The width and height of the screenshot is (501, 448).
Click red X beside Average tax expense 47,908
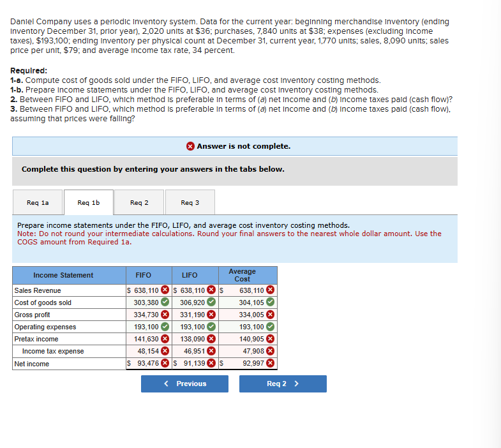271,351
